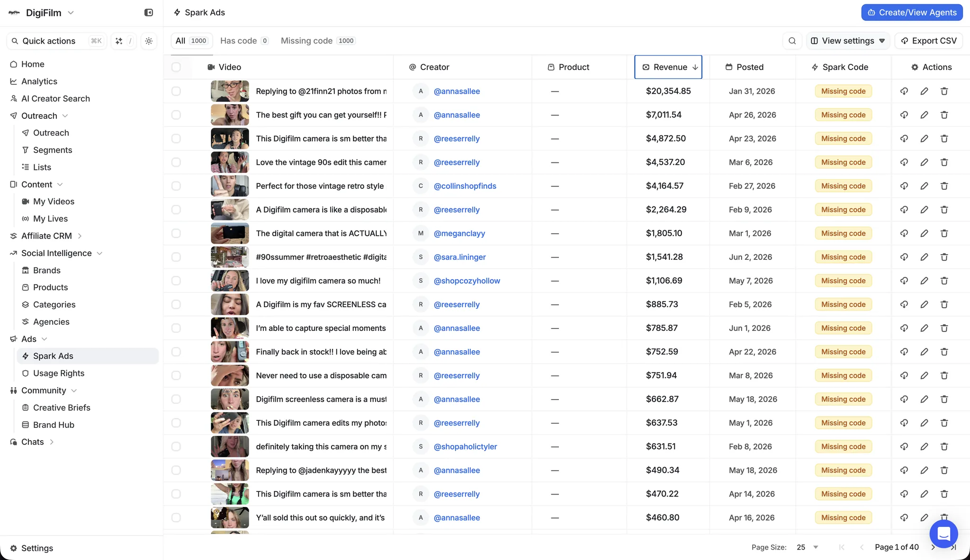Open Usage Rights under Ads
970x560 pixels.
(x=59, y=373)
